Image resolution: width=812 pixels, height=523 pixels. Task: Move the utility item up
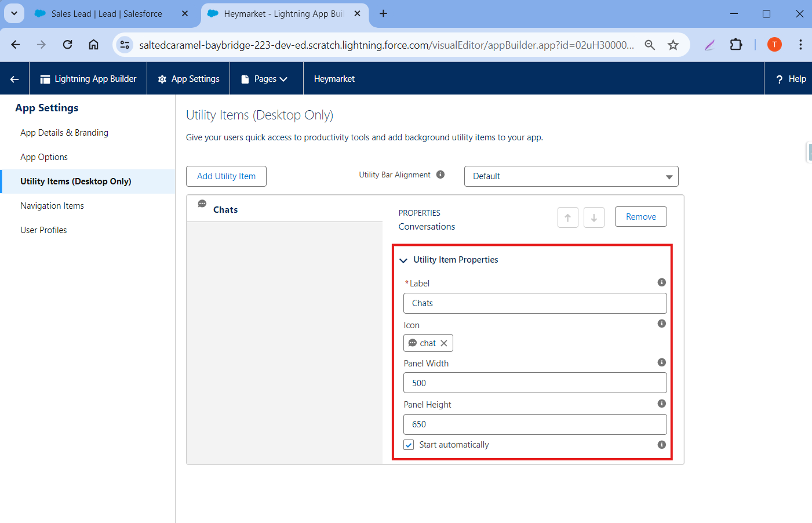click(568, 217)
